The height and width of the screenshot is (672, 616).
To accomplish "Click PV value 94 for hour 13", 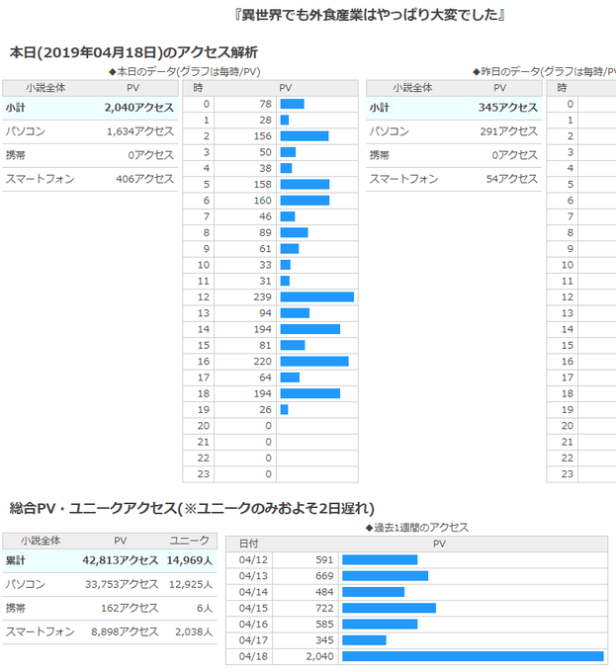I will pos(265,313).
